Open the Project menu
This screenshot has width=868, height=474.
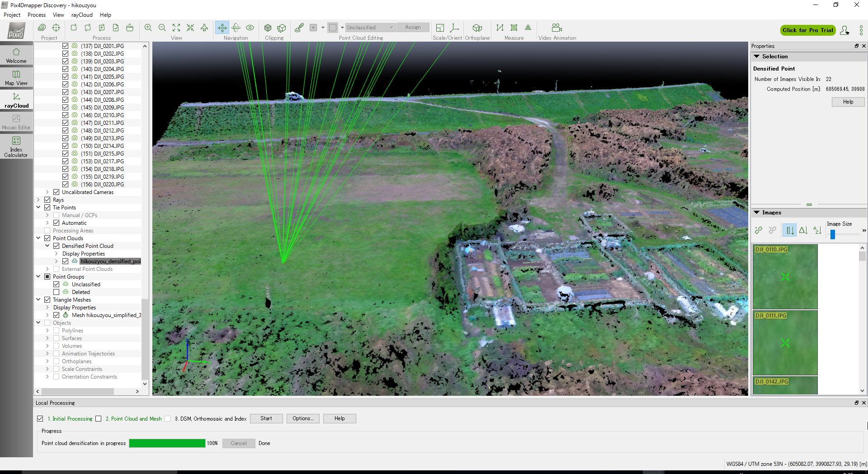point(12,15)
